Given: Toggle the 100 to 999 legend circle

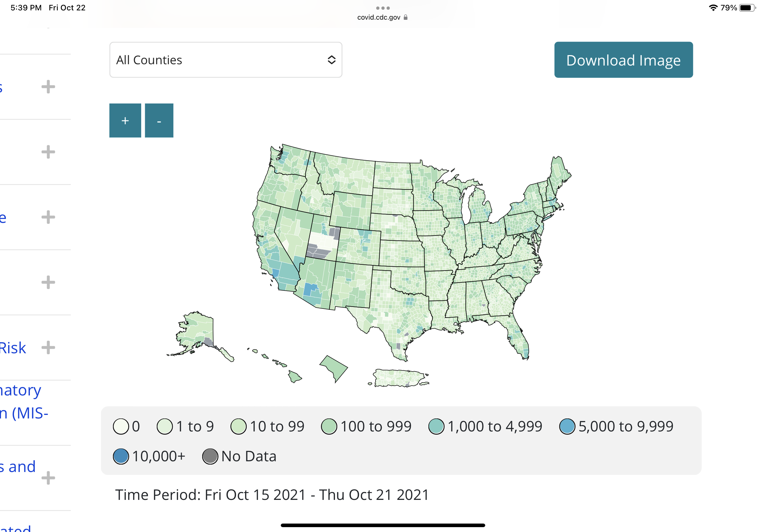Looking at the screenshot, I should tap(329, 426).
